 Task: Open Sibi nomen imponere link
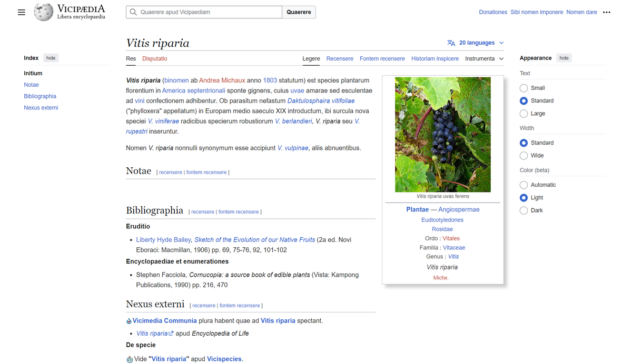coord(537,12)
